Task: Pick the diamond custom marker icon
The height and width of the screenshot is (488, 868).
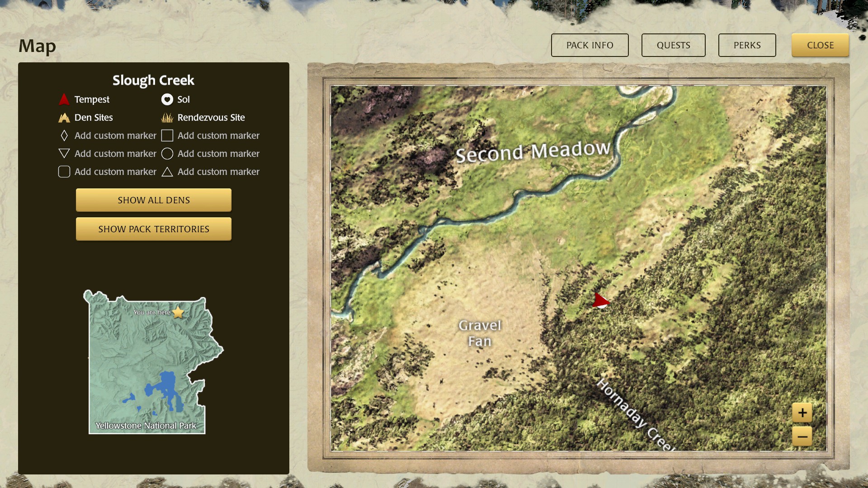Action: tap(64, 136)
